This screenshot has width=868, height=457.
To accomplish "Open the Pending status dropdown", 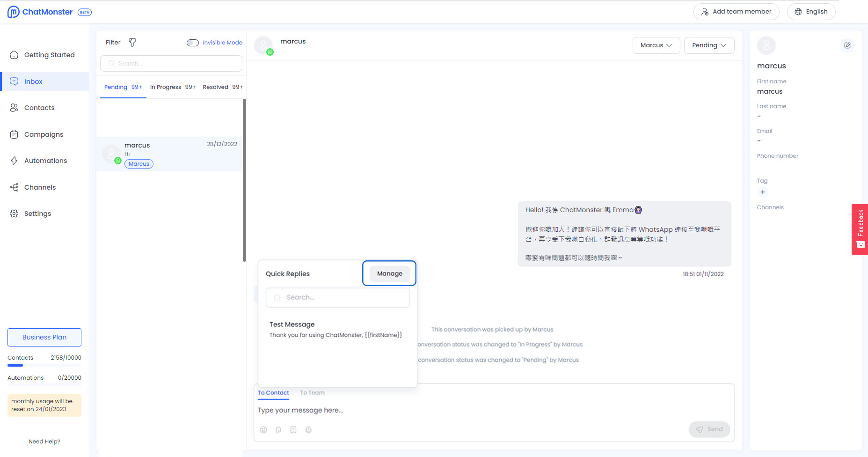I will tap(709, 45).
